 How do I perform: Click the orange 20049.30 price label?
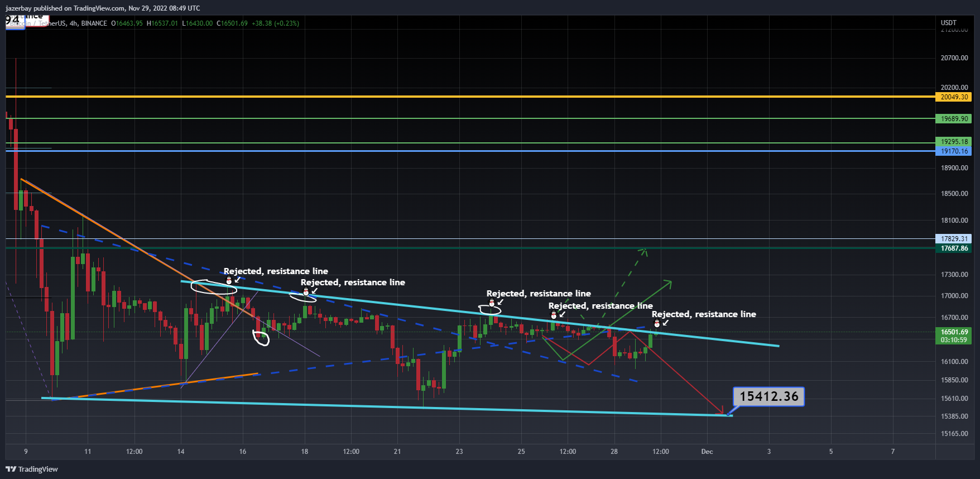point(954,97)
